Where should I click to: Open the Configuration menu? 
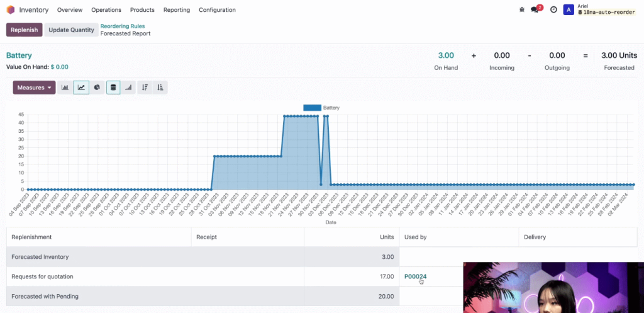click(217, 10)
